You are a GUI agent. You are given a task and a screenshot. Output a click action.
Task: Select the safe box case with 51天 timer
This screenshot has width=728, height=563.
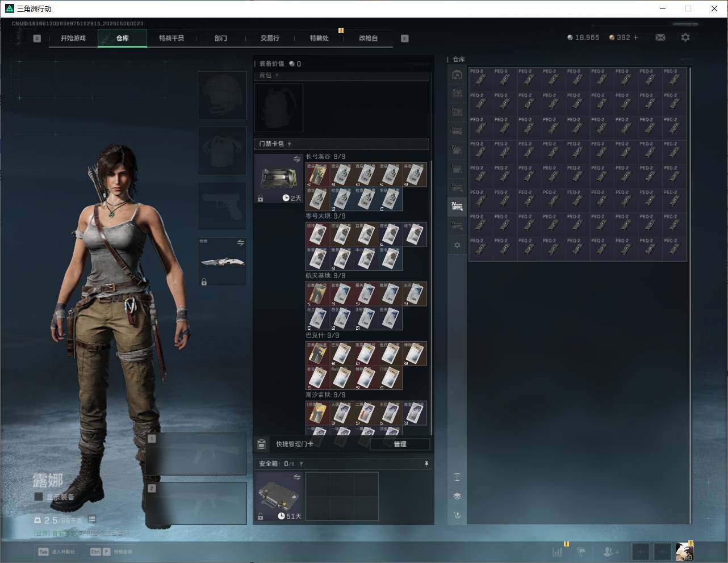point(279,497)
